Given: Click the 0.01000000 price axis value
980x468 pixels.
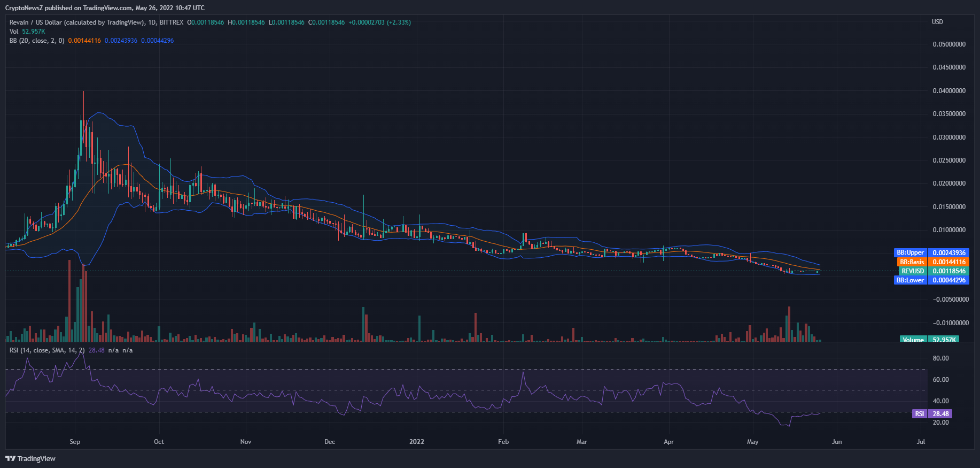Looking at the screenshot, I should pos(949,230).
